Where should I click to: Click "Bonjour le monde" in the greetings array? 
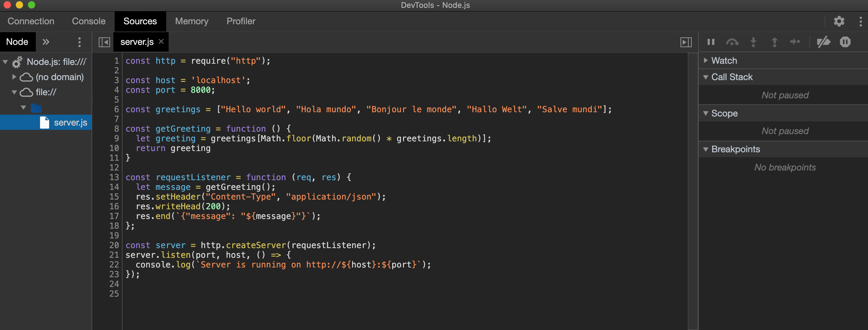point(411,109)
